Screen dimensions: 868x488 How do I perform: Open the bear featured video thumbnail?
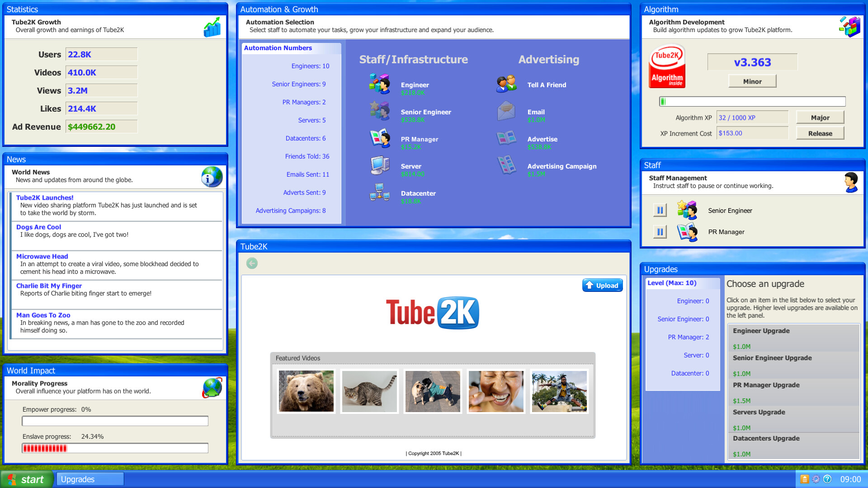pos(306,391)
